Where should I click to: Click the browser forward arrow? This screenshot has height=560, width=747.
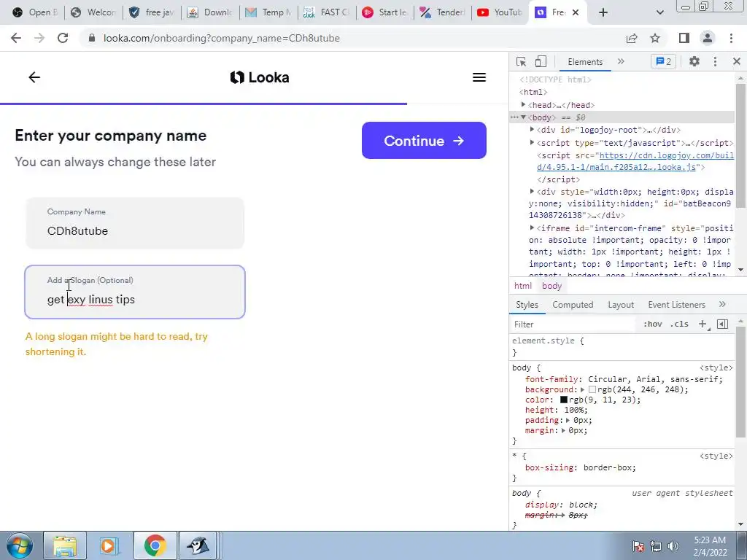click(x=39, y=38)
